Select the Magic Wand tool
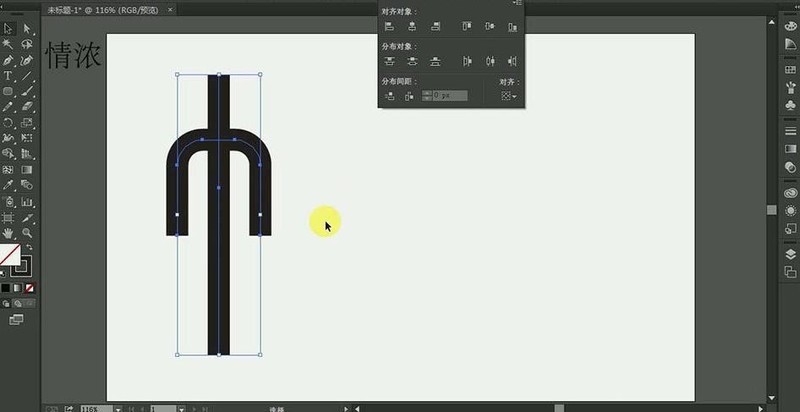The height and width of the screenshot is (412, 800). [x=8, y=44]
